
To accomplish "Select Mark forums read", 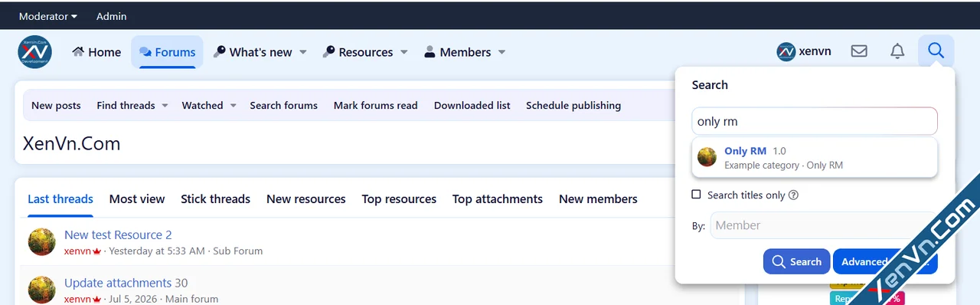I will 376,106.
